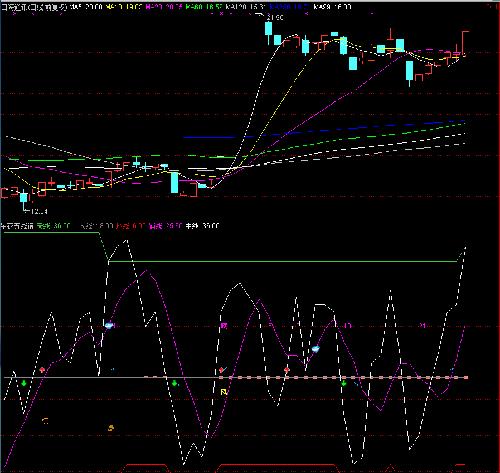Click the blue moving average label in header
The width and height of the screenshot is (500, 473).
pos(289,7)
